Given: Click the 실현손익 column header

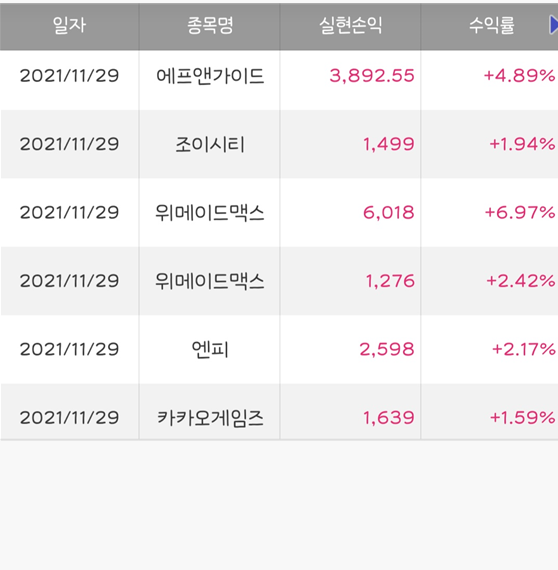Looking at the screenshot, I should coord(350,26).
